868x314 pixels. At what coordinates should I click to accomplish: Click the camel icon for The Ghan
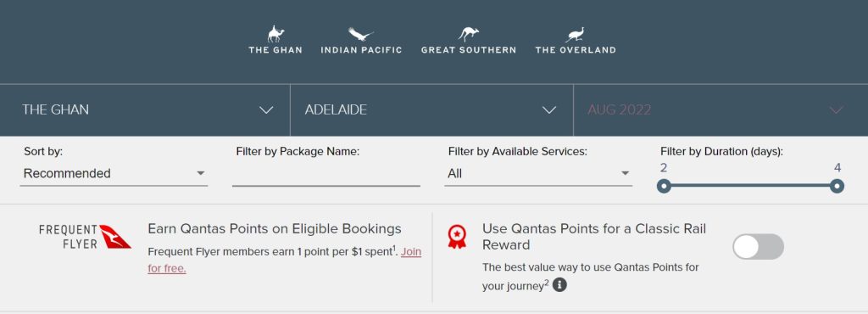[275, 34]
